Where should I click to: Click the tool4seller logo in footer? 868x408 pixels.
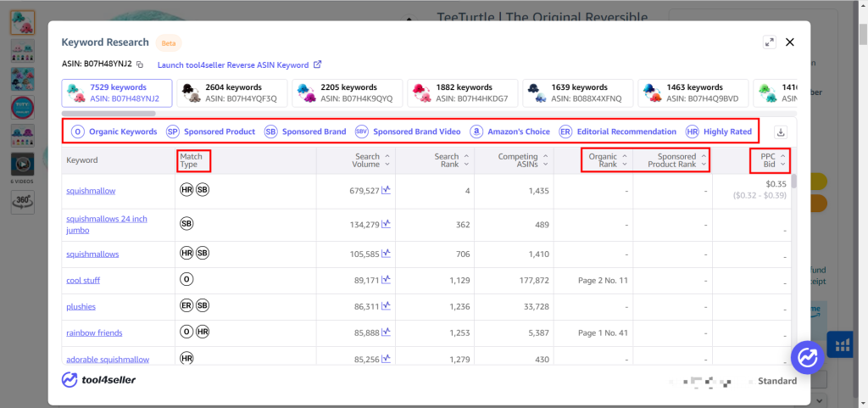[99, 380]
